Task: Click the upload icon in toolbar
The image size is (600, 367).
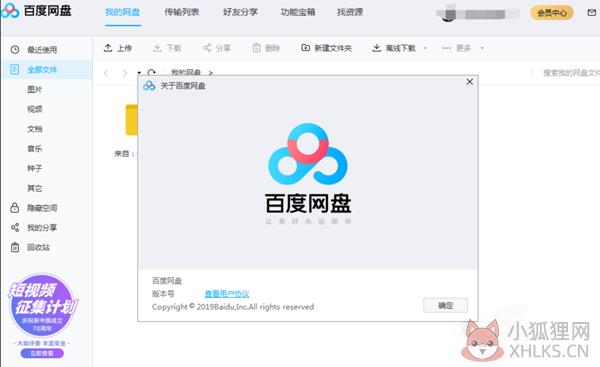Action: (108, 48)
